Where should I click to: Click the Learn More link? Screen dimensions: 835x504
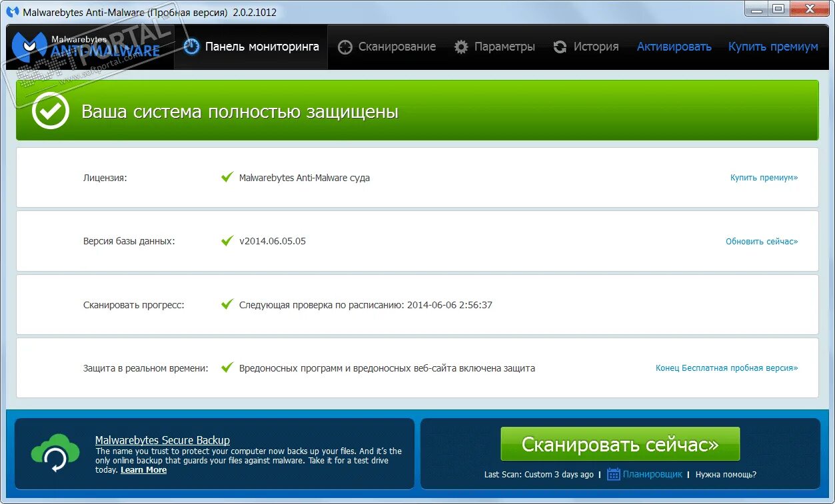pos(143,470)
